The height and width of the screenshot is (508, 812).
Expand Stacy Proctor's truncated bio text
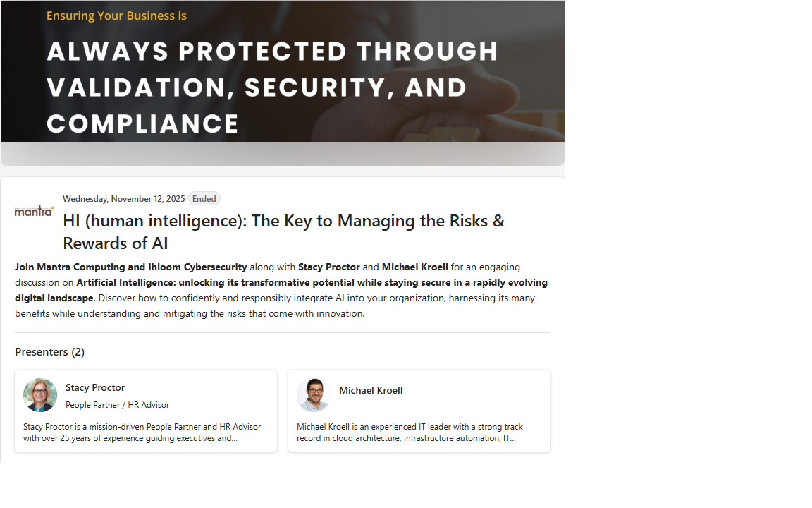(142, 433)
